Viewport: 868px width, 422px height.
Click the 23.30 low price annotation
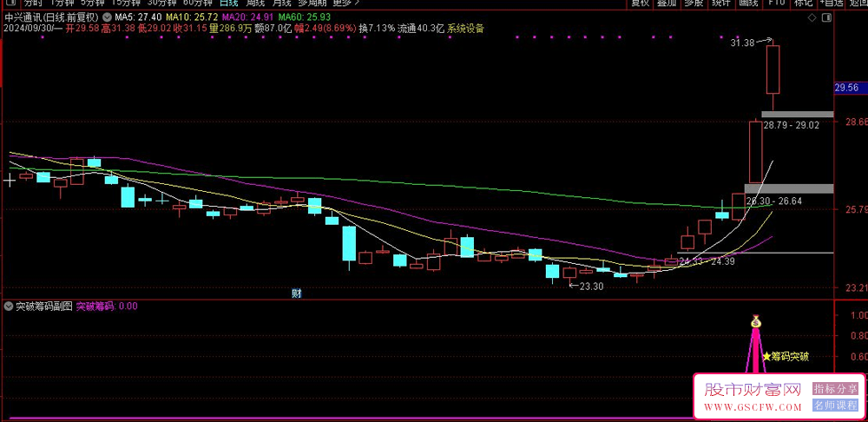(x=590, y=287)
